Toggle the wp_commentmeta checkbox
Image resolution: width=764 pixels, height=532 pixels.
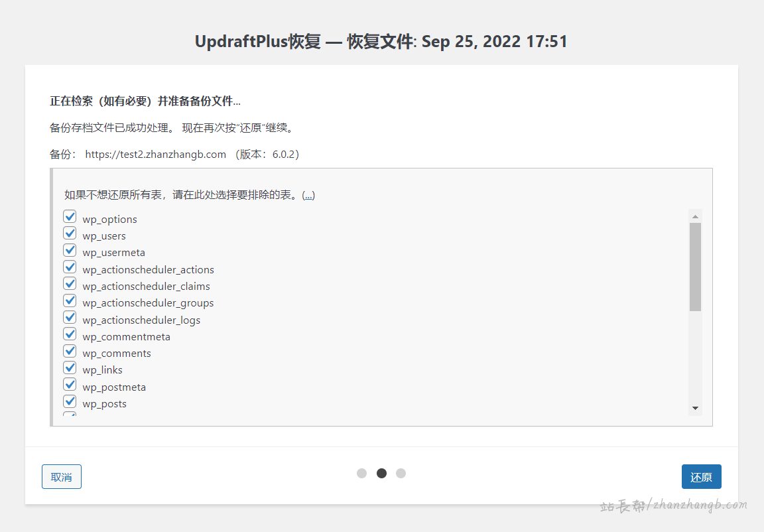point(70,334)
